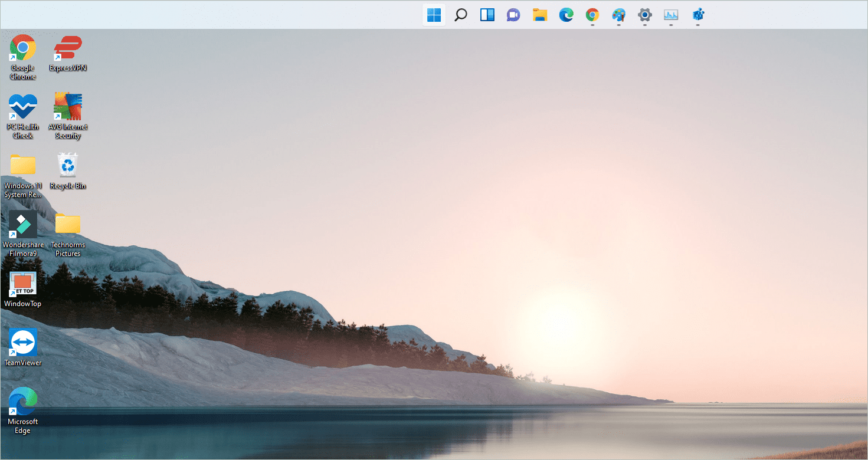Launch Wondershare Filmora9
This screenshot has height=460, width=868.
pos(22,225)
